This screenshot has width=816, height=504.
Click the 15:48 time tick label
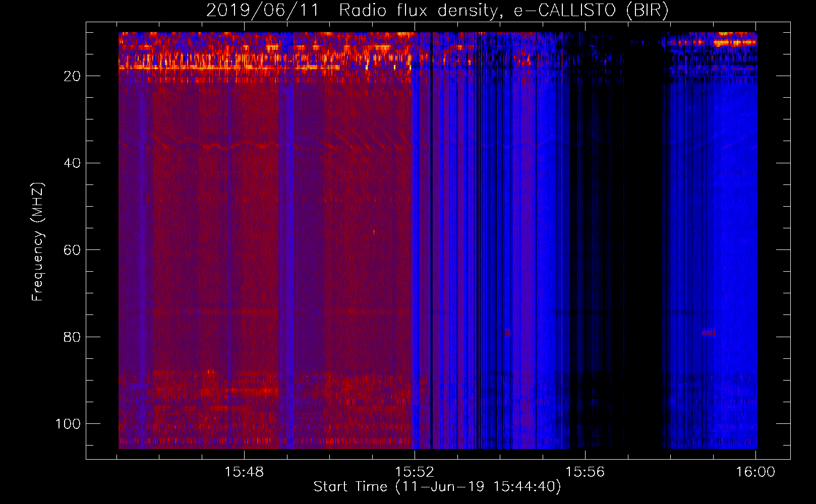(x=244, y=472)
